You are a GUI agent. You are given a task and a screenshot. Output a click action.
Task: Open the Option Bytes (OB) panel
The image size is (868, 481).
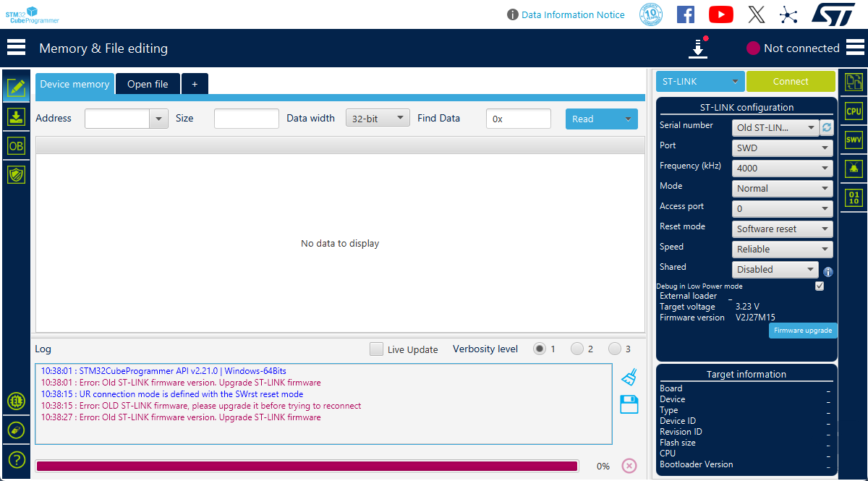[x=16, y=145]
